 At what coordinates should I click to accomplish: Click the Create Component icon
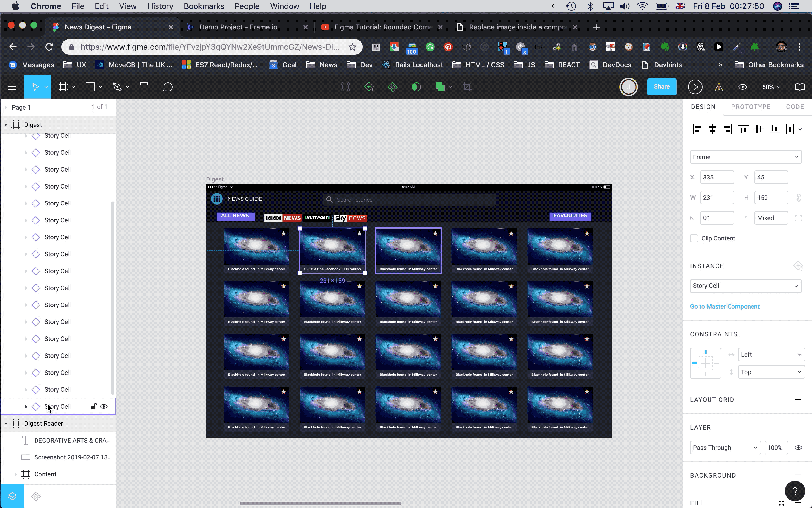[x=392, y=87]
